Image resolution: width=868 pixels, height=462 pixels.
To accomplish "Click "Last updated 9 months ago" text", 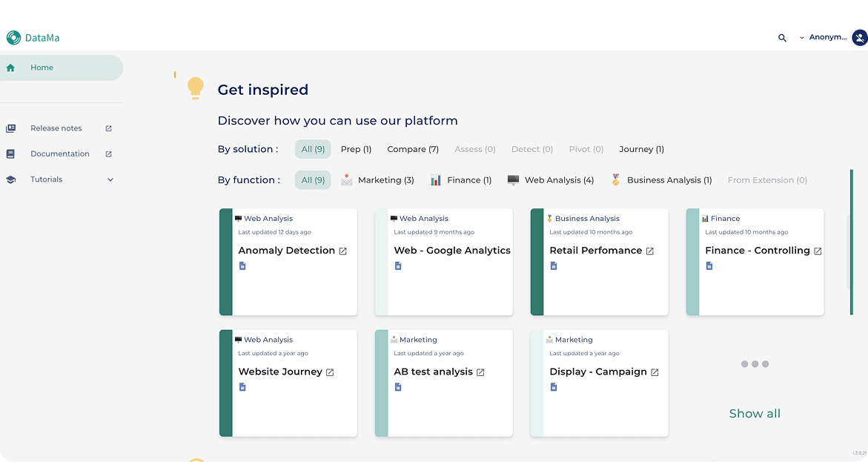I will 434,232.
